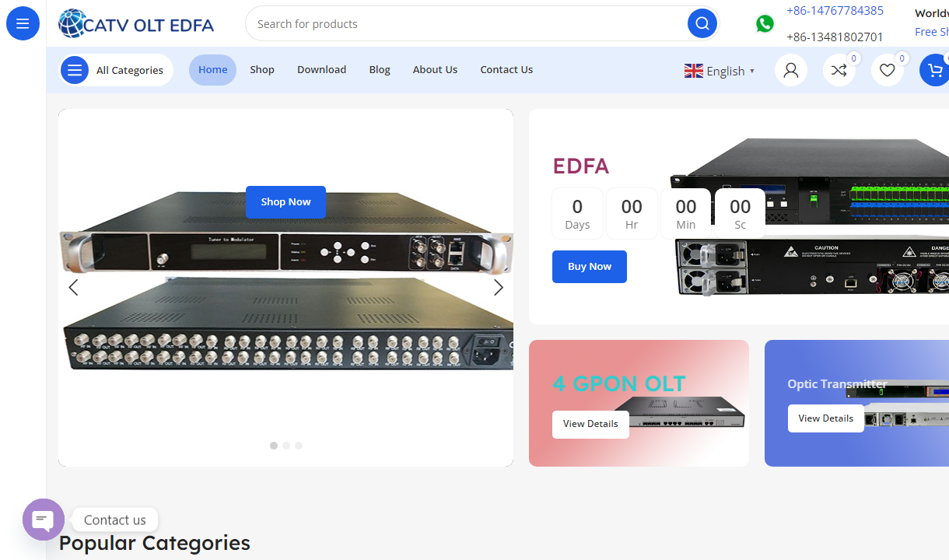Select the third carousel dot
This screenshot has height=560, width=949.
pos(299,446)
